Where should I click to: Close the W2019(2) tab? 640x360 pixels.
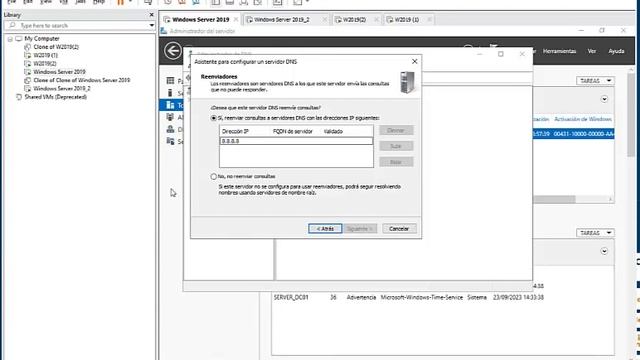[x=376, y=20]
